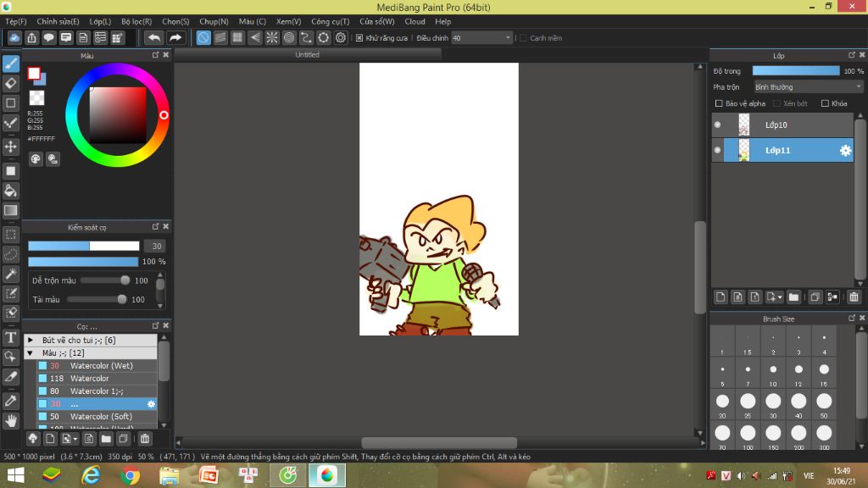This screenshot has width=868, height=488.
Task: Open settings gear for layer Lớp11
Action: (845, 151)
